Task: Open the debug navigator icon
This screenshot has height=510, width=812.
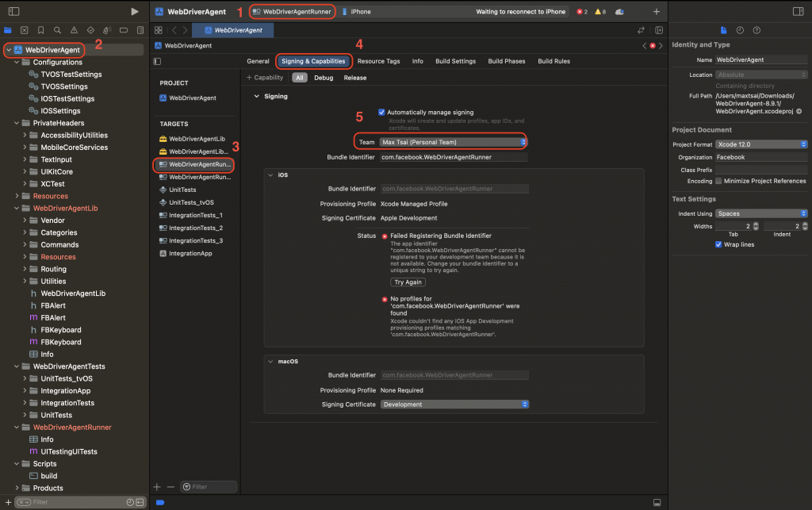Action: (x=107, y=30)
